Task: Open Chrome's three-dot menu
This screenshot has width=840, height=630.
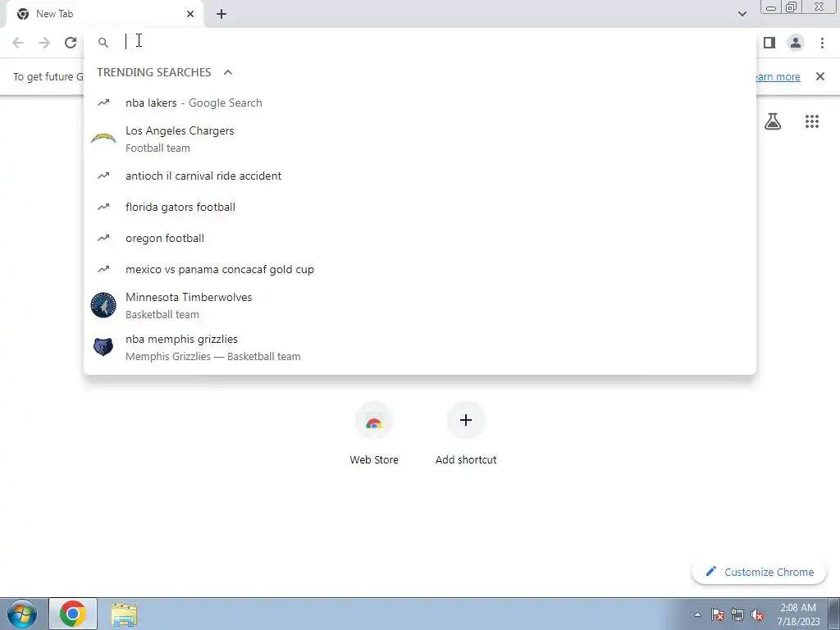Action: tap(822, 43)
